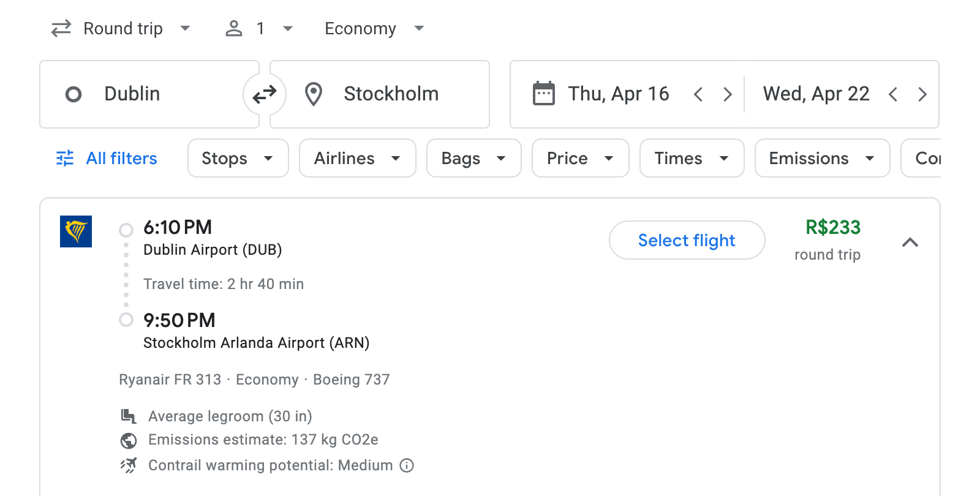Open the Economy cabin class dropdown

point(372,28)
